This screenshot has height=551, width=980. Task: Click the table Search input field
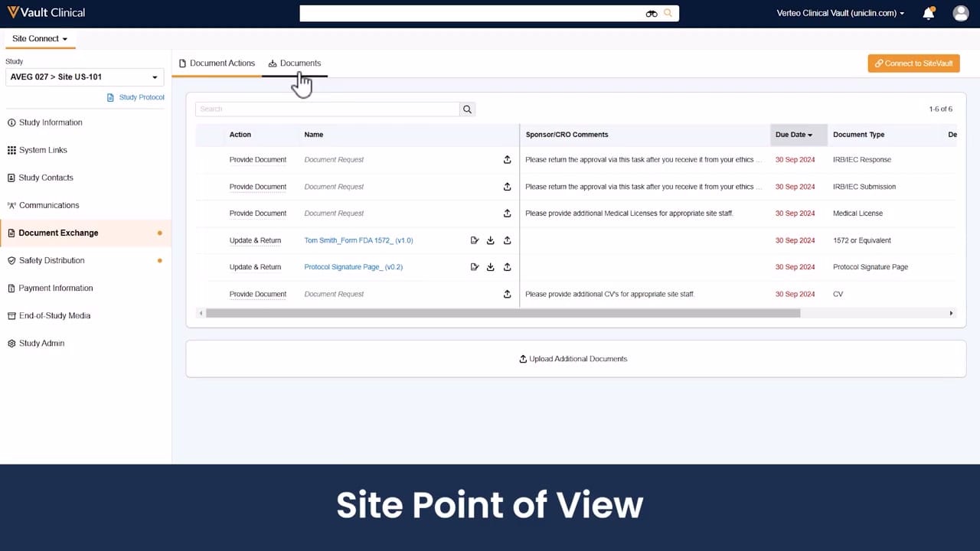pyautogui.click(x=327, y=109)
